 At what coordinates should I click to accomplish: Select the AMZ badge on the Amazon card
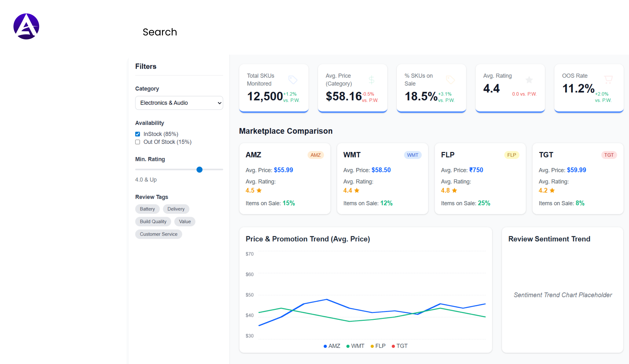point(316,155)
